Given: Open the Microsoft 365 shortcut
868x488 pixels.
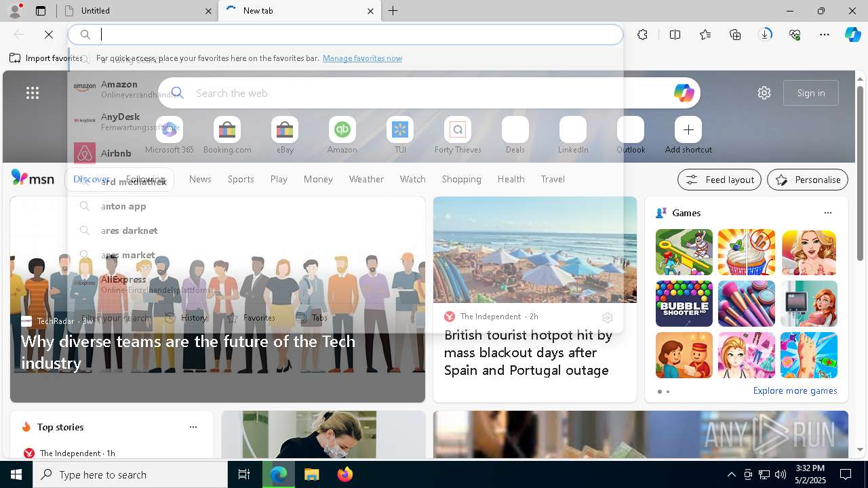Looking at the screenshot, I should pos(170,136).
